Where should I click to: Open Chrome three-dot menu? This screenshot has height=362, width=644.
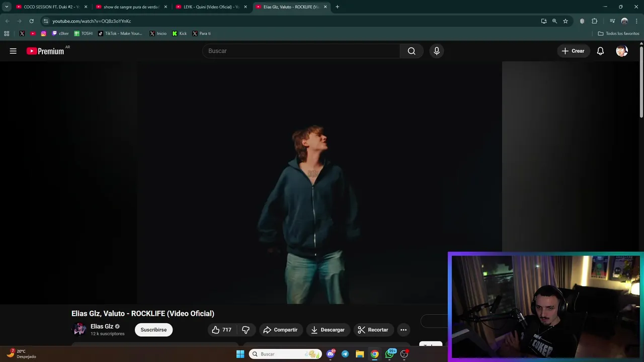(x=636, y=21)
